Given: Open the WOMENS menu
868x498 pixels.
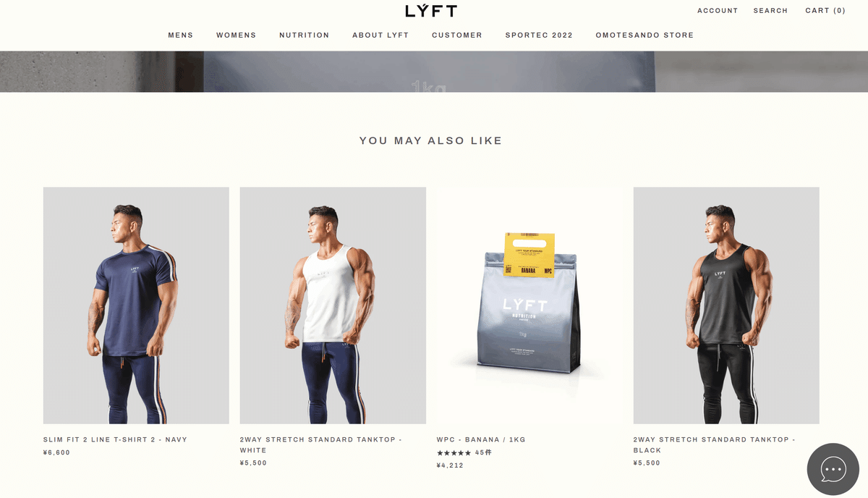Looking at the screenshot, I should coord(237,35).
